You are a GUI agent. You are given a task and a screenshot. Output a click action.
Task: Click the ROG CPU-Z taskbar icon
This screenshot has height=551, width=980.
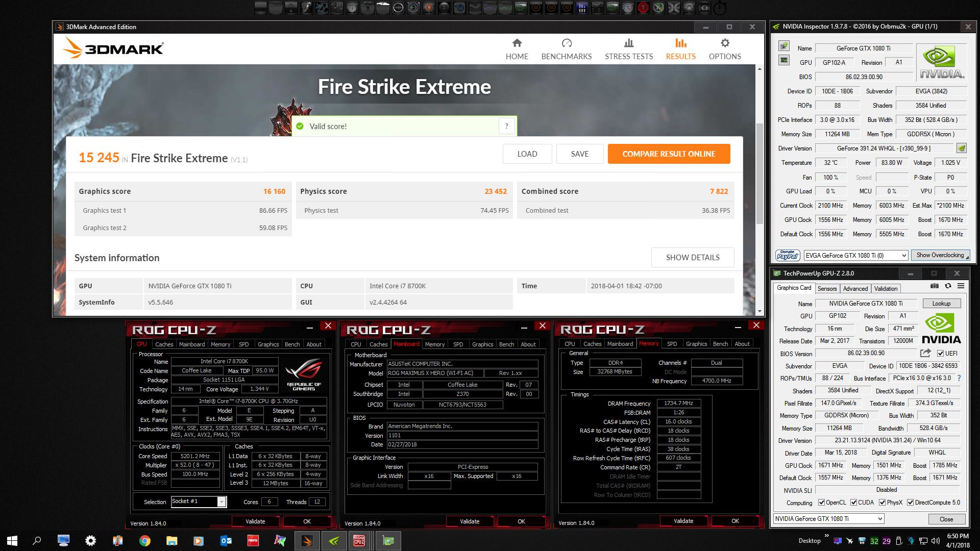point(359,541)
